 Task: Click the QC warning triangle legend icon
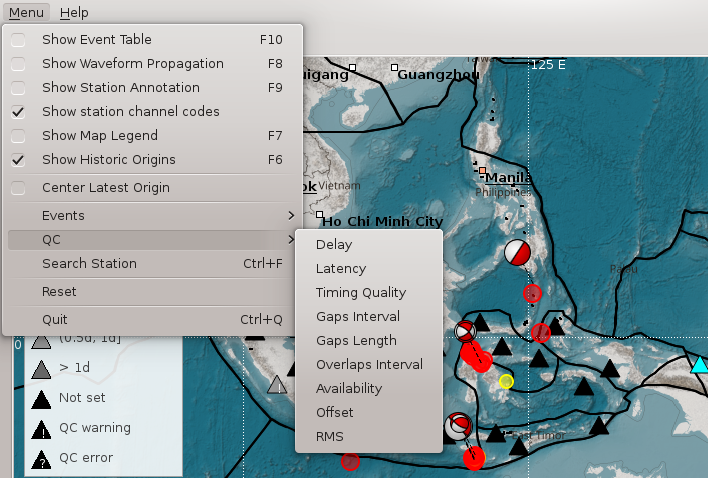click(x=41, y=429)
